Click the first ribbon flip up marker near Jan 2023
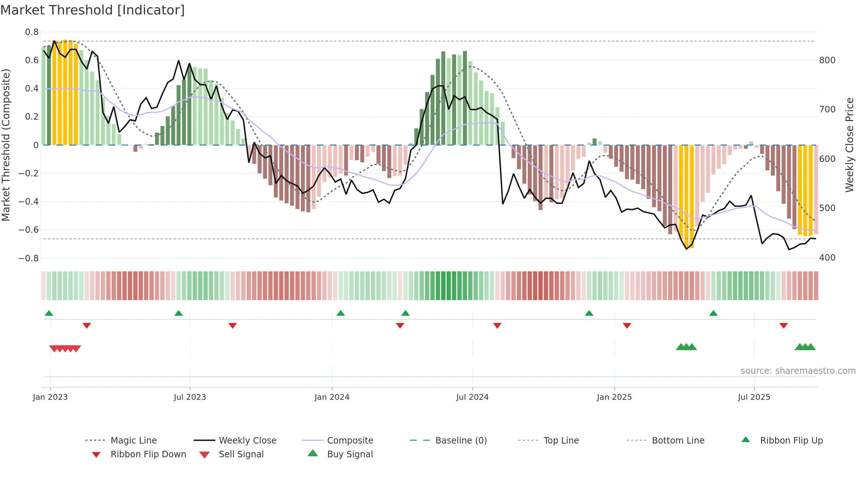The height and width of the screenshot is (488, 868). (49, 313)
